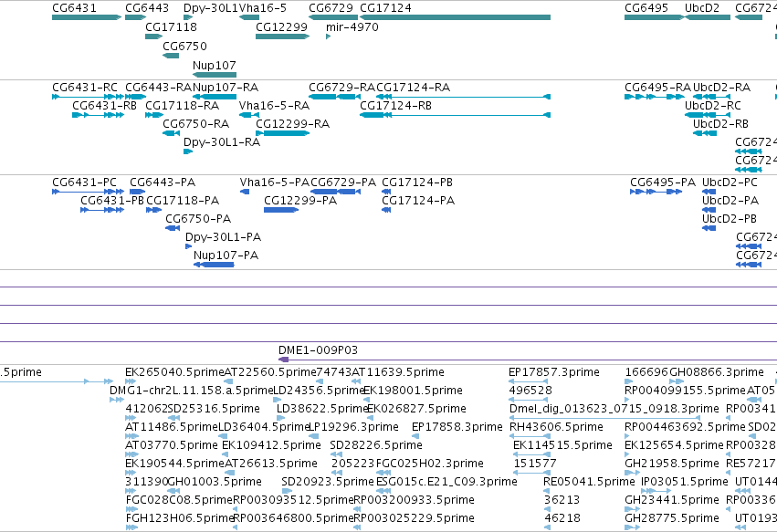Select the SD25316.5prime EST label
The image size is (777, 532).
pyautogui.click(x=214, y=409)
